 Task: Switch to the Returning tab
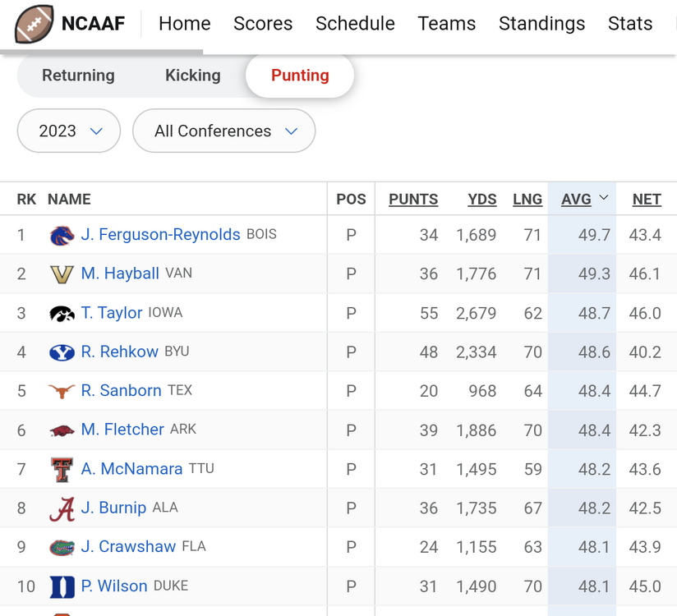click(78, 76)
